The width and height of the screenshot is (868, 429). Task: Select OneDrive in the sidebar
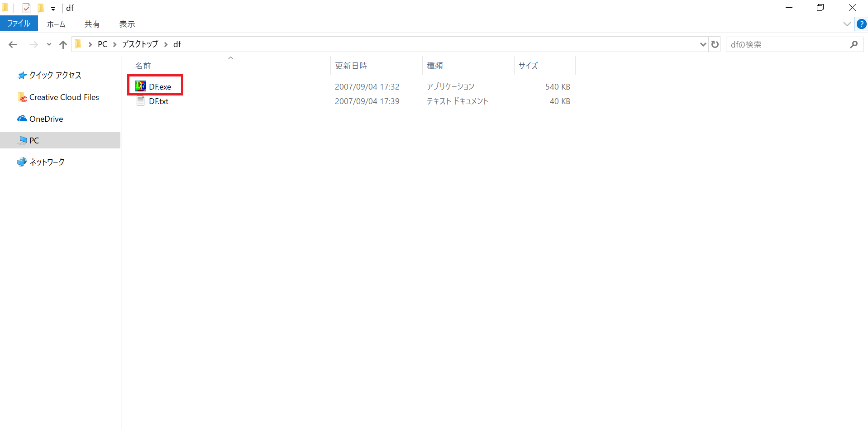tap(46, 119)
